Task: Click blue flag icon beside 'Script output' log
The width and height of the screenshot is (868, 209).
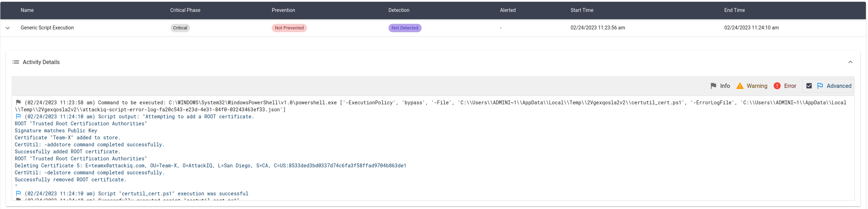Action: click(x=18, y=116)
